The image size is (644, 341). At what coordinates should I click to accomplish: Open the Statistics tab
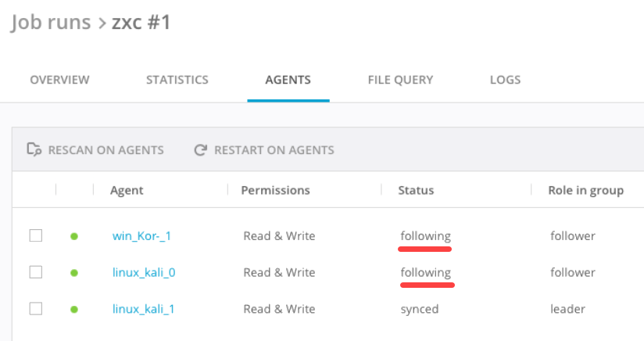pos(177,80)
